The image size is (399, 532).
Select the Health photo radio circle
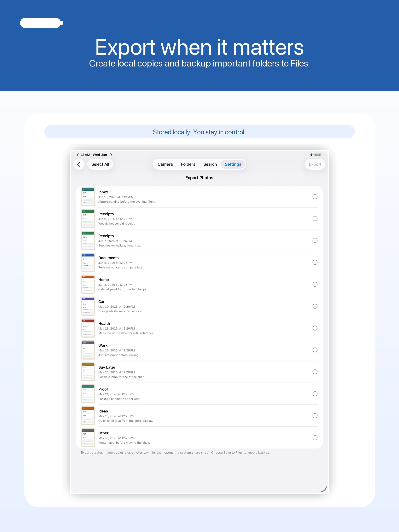tap(315, 328)
